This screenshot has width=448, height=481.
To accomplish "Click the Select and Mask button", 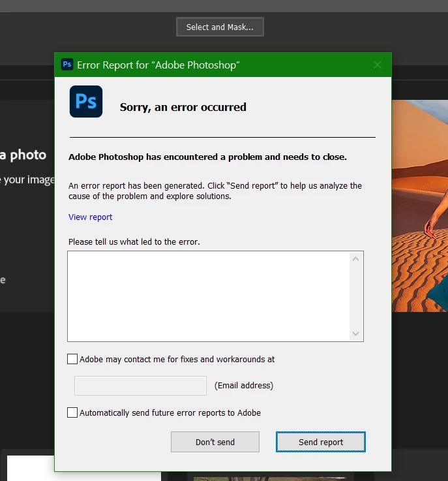I will point(220,27).
